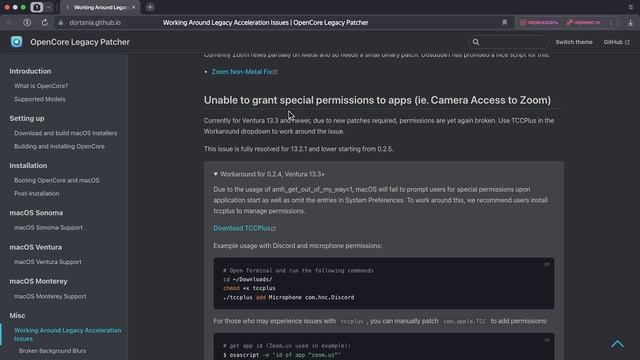This screenshot has height=360, width=640.
Task: Open the Download TCCPlus link
Action: click(x=244, y=228)
